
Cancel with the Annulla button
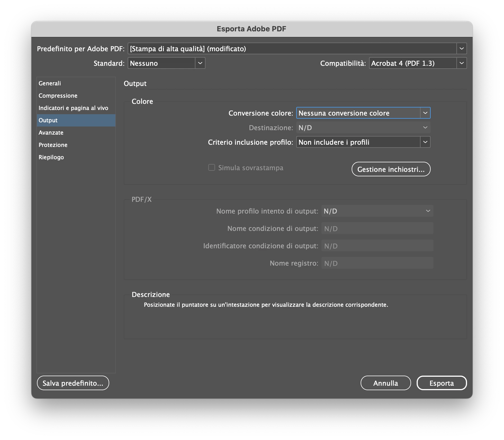tap(386, 383)
